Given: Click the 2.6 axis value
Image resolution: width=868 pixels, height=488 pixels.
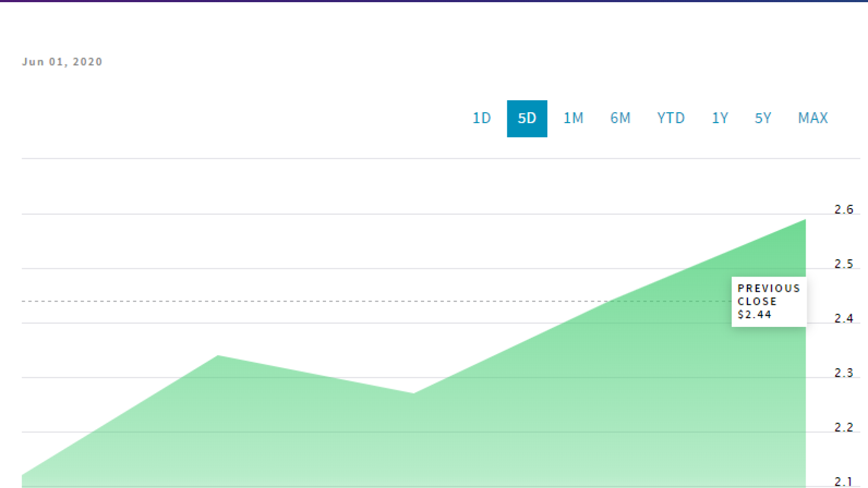Looking at the screenshot, I should point(844,209).
